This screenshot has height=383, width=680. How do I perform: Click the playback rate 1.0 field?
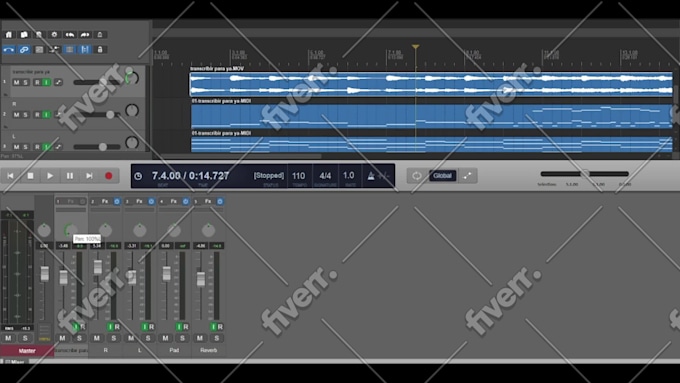click(x=349, y=176)
